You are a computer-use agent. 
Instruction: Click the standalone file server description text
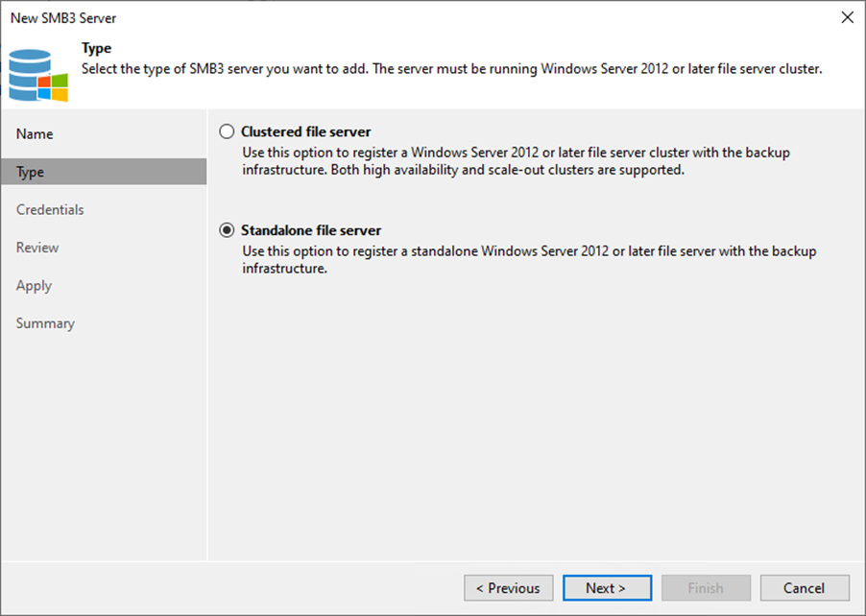528,260
